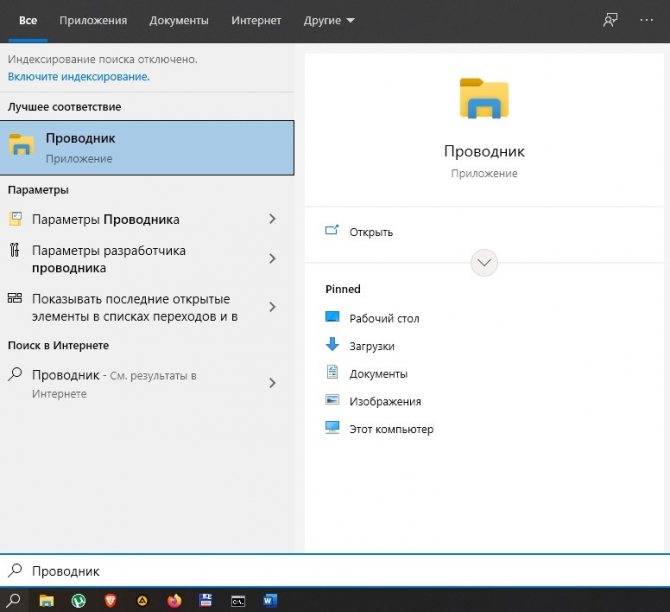Open the floppy disk app on the taskbar
Image resolution: width=670 pixels, height=612 pixels.
(206, 600)
